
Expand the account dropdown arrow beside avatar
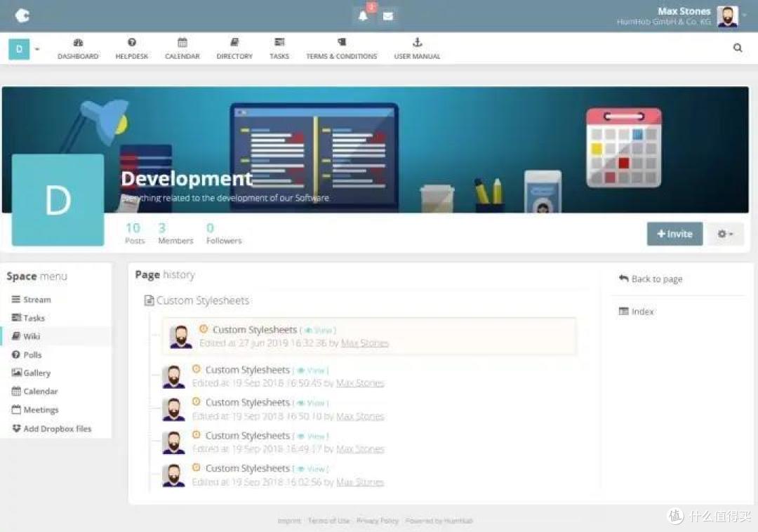[745, 16]
